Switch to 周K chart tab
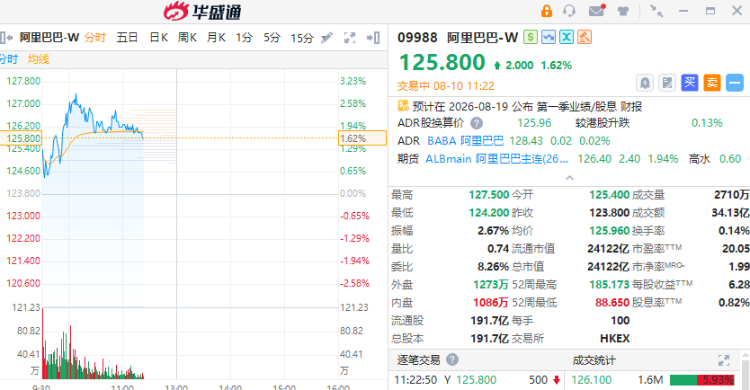750x390 pixels. 187,37
